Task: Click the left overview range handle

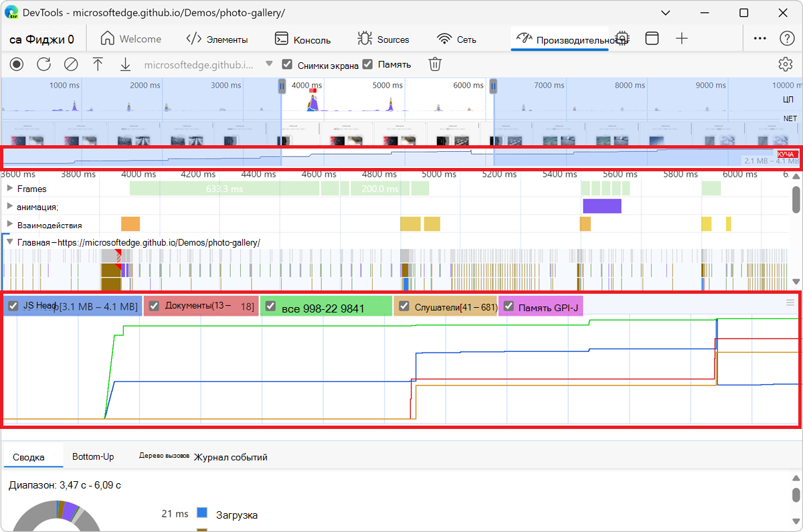Action: tap(282, 86)
